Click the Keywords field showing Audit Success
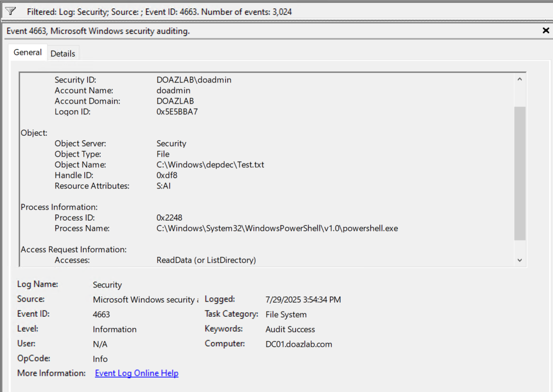Image resolution: width=553 pixels, height=392 pixels. (290, 329)
